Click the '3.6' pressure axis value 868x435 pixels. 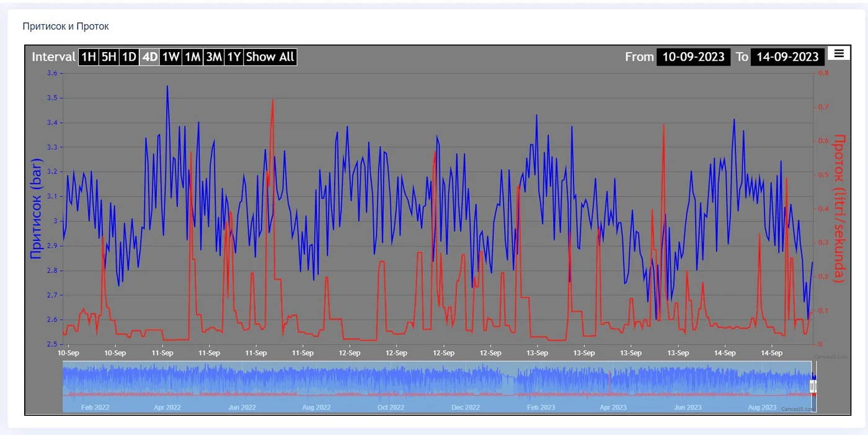pyautogui.click(x=51, y=73)
